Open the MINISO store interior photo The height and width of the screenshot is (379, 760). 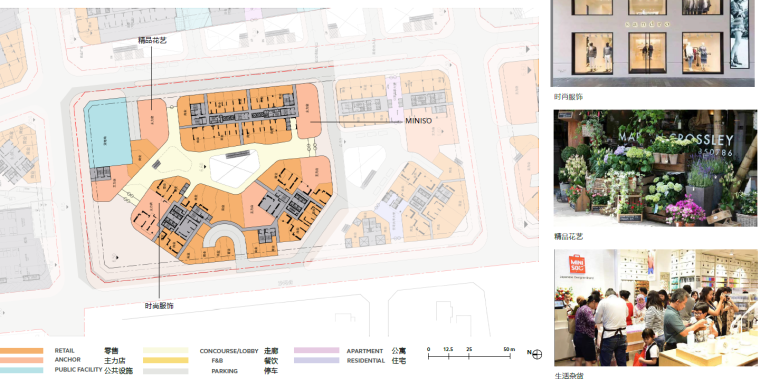pyautogui.click(x=656, y=308)
